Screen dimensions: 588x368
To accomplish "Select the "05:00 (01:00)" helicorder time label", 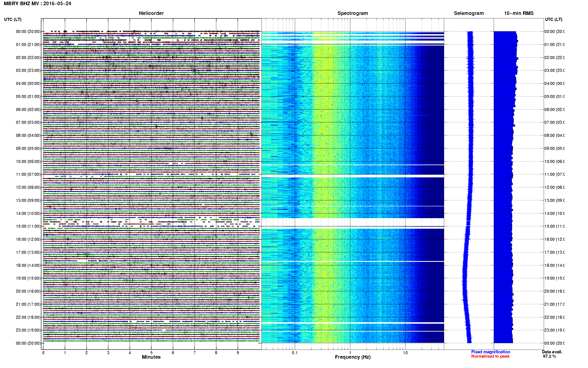I will 28,96.
